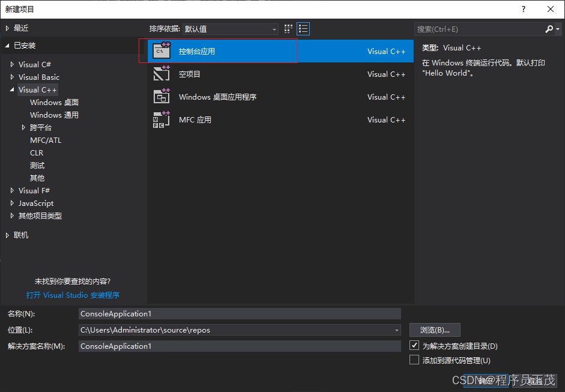Select MFC/ATL tree item
Screen dimensions: 565x392
point(46,140)
